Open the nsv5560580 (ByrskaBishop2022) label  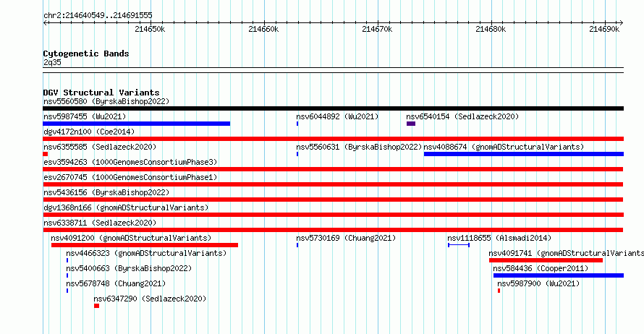pos(106,101)
